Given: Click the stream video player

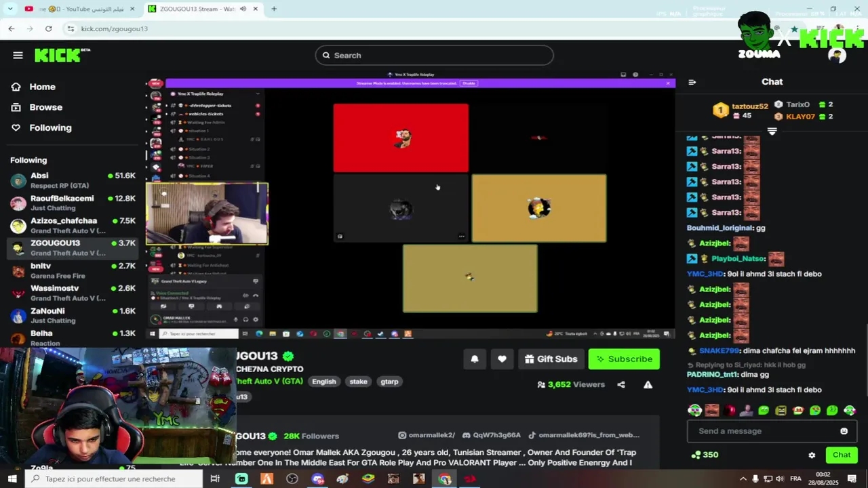Looking at the screenshot, I should tap(410, 204).
